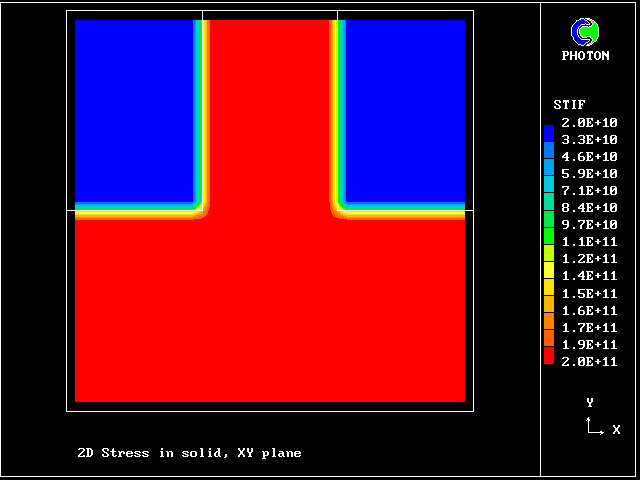Click the wide red base region of the plot
Viewport: 640px width, 480px height.
click(x=270, y=310)
